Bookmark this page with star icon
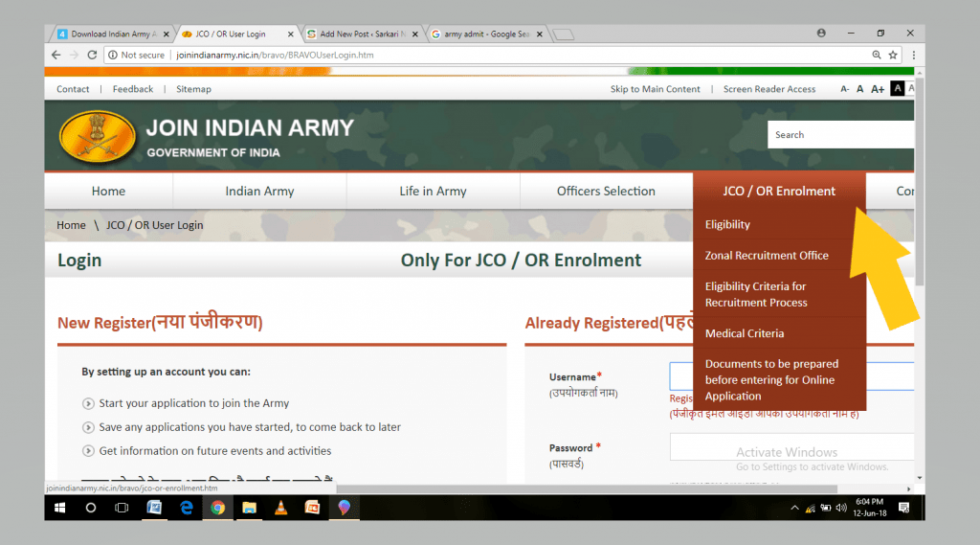Screen dimensions: 980x545 click(x=893, y=55)
